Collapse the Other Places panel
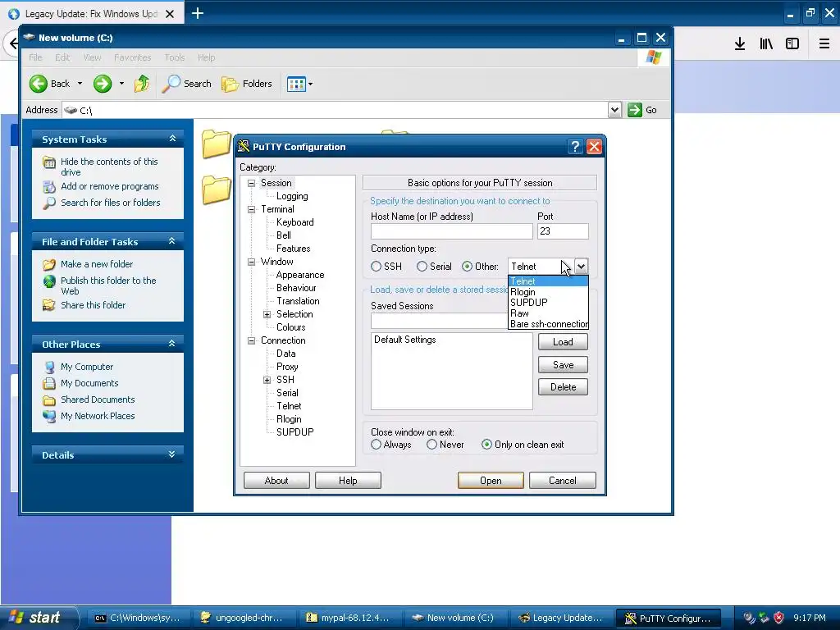840x630 pixels. tap(172, 344)
